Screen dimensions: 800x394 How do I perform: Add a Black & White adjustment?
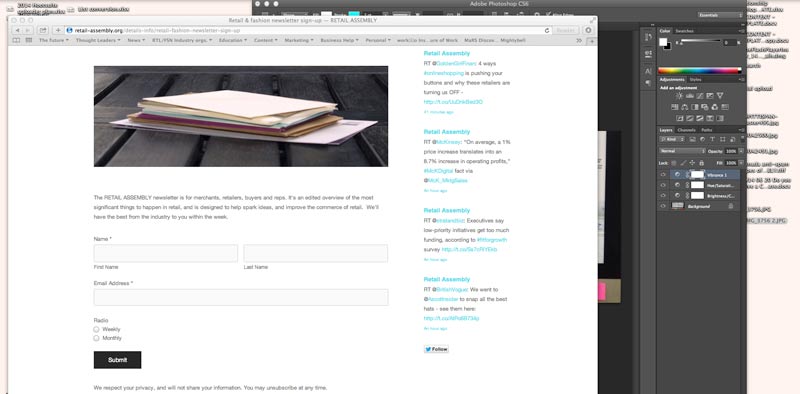click(x=694, y=107)
